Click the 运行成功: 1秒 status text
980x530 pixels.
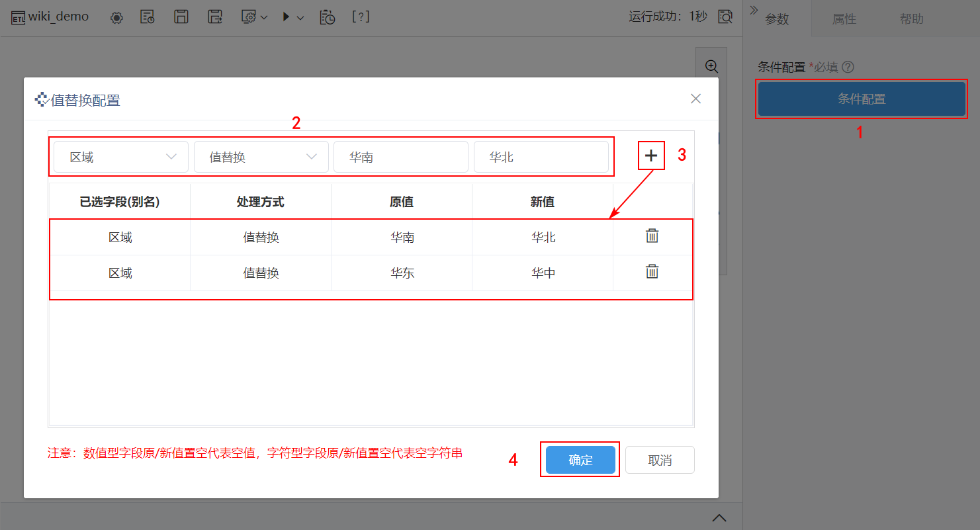coord(668,17)
